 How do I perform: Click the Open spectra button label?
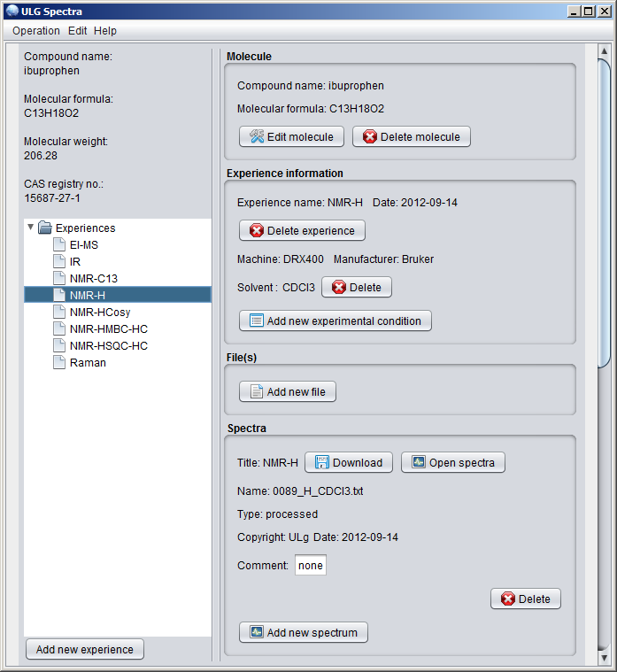click(x=461, y=462)
